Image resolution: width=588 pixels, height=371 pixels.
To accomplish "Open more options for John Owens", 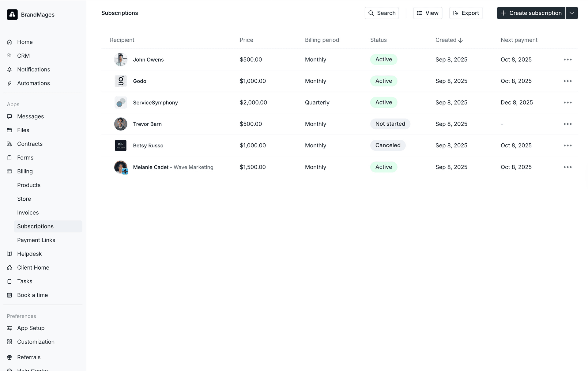I will [x=567, y=60].
